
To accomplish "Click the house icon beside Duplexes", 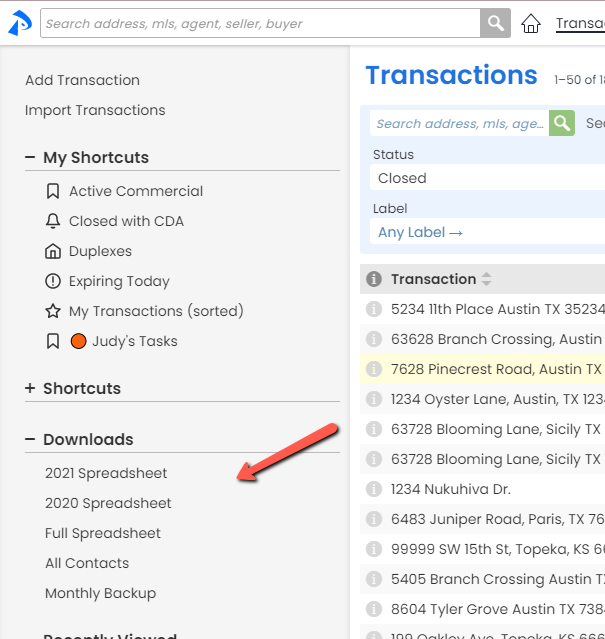I will (x=53, y=251).
